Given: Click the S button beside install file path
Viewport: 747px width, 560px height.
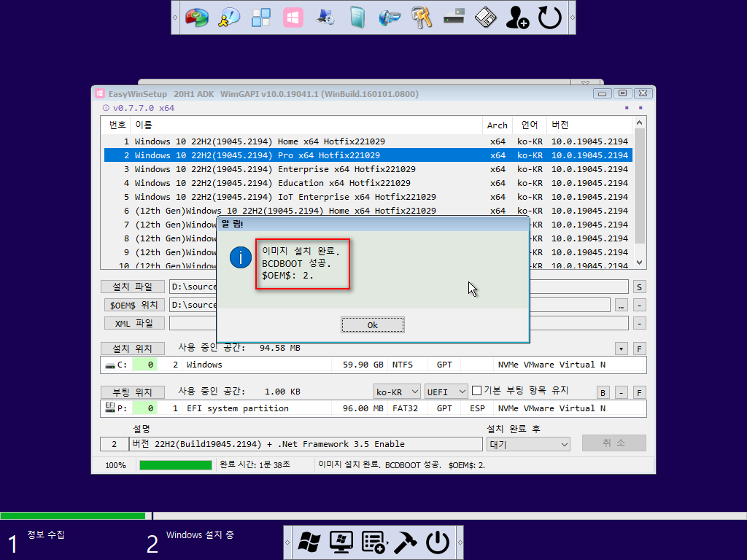Looking at the screenshot, I should (x=639, y=287).
